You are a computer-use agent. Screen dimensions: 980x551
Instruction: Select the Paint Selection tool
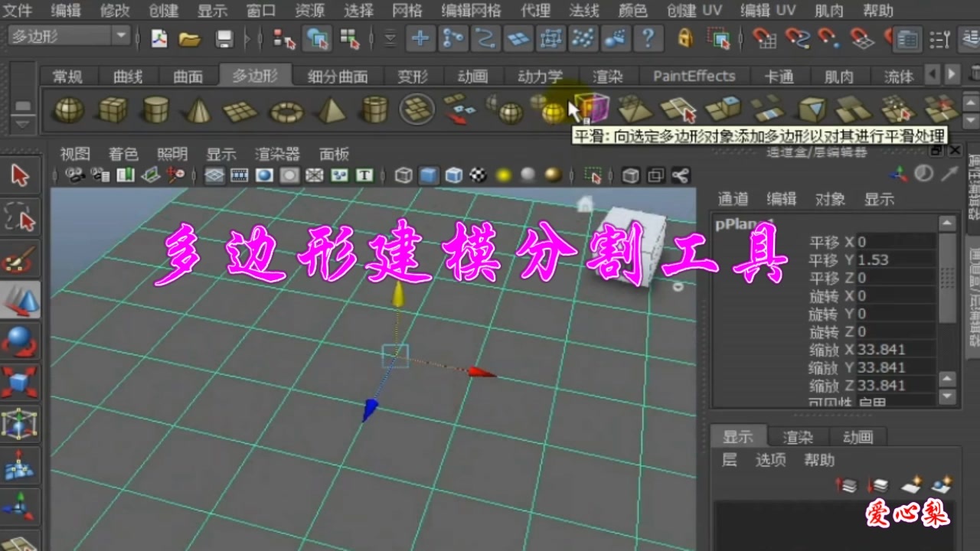pos(21,259)
